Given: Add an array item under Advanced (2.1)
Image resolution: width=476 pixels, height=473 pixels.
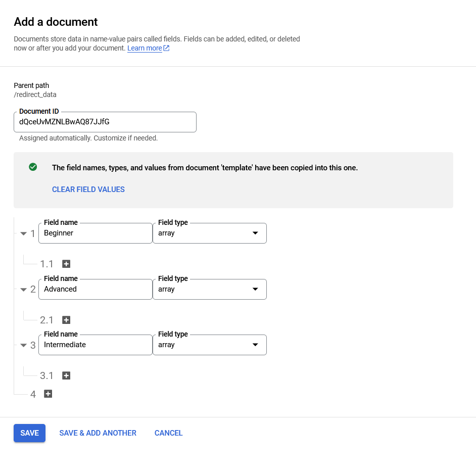Looking at the screenshot, I should tap(66, 320).
